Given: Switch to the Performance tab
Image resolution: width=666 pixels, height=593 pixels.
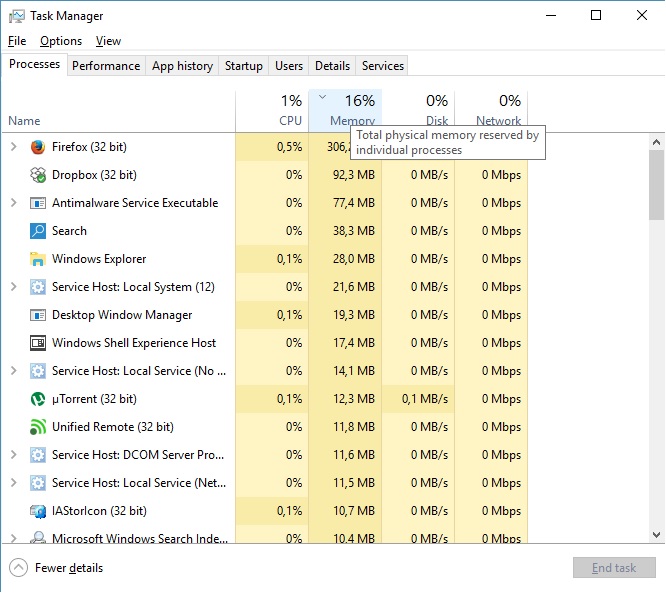Looking at the screenshot, I should pyautogui.click(x=106, y=66).
